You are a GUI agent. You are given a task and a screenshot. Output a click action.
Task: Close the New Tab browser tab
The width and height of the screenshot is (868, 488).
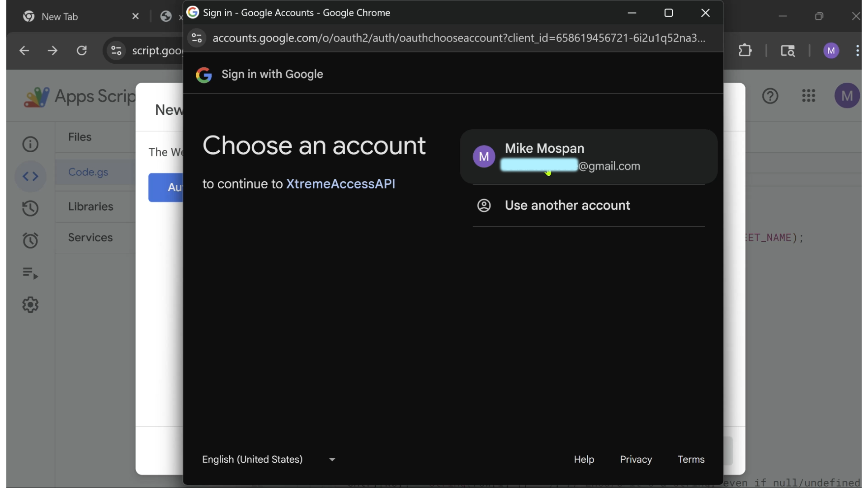[135, 17]
